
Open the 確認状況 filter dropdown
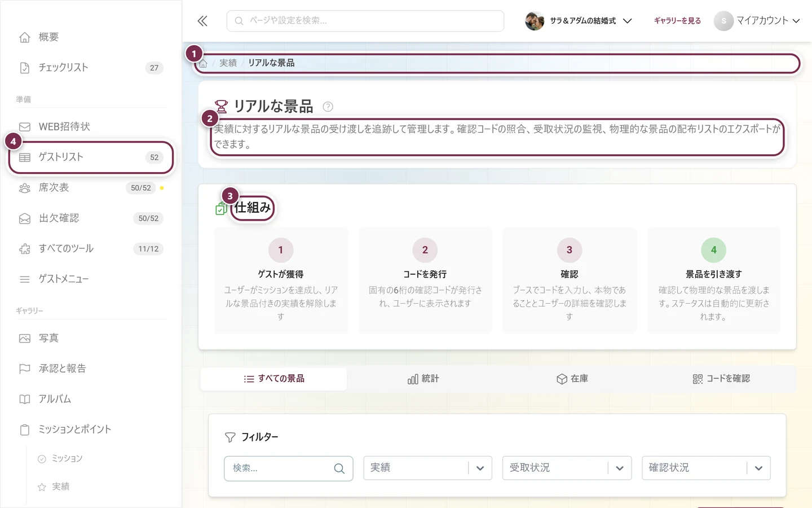(706, 468)
